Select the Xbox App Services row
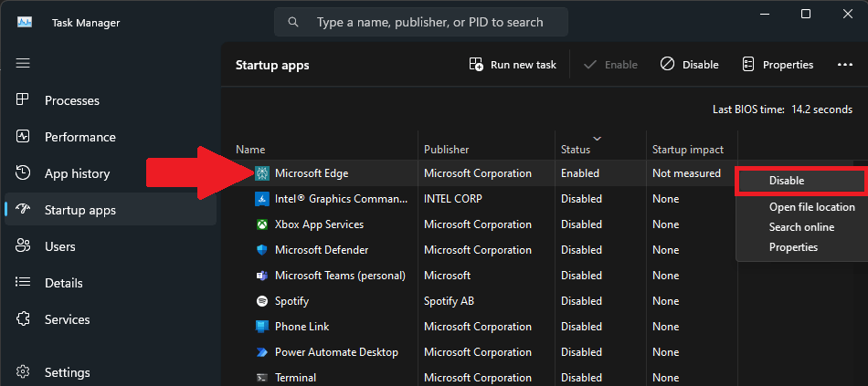Image resolution: width=868 pixels, height=386 pixels. 319,224
